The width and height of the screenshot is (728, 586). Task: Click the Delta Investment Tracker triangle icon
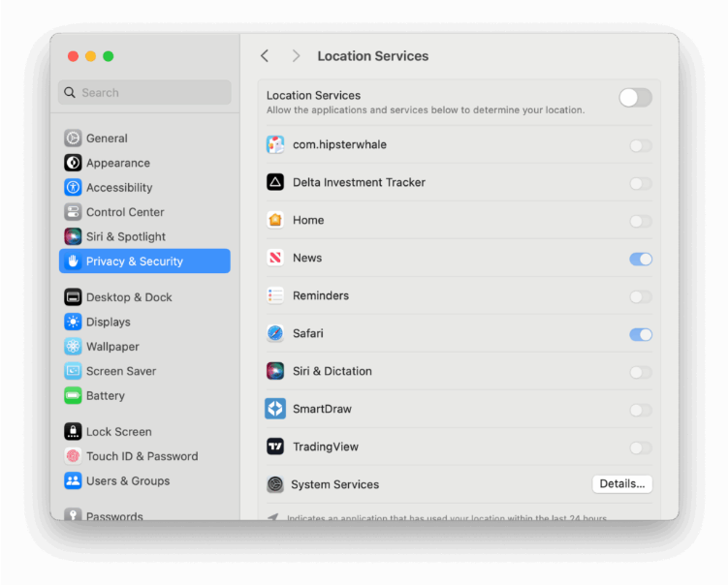coord(275,182)
